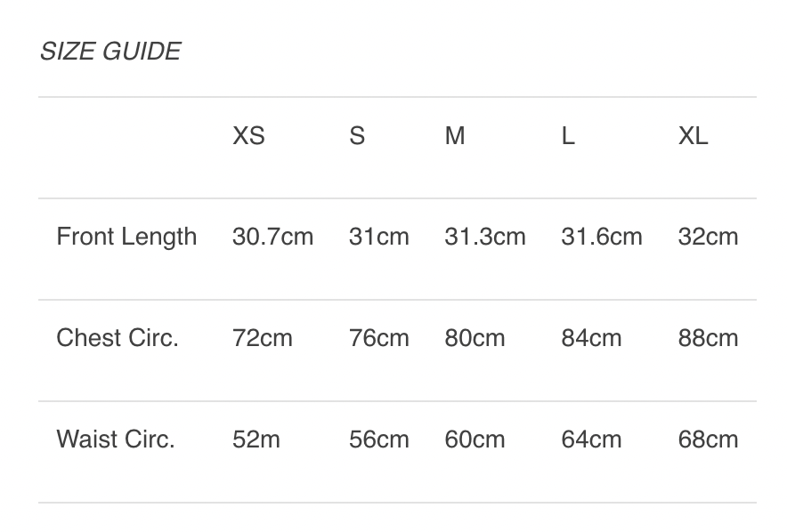Click the 31.6cm front length cell
787x532 pixels.
602,237
